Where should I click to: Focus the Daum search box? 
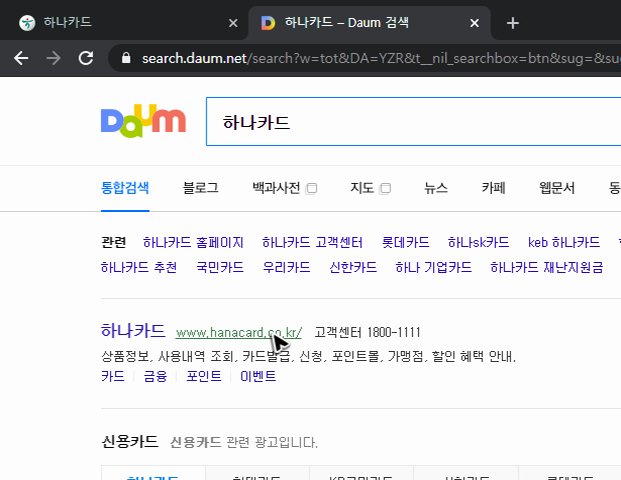coord(413,122)
